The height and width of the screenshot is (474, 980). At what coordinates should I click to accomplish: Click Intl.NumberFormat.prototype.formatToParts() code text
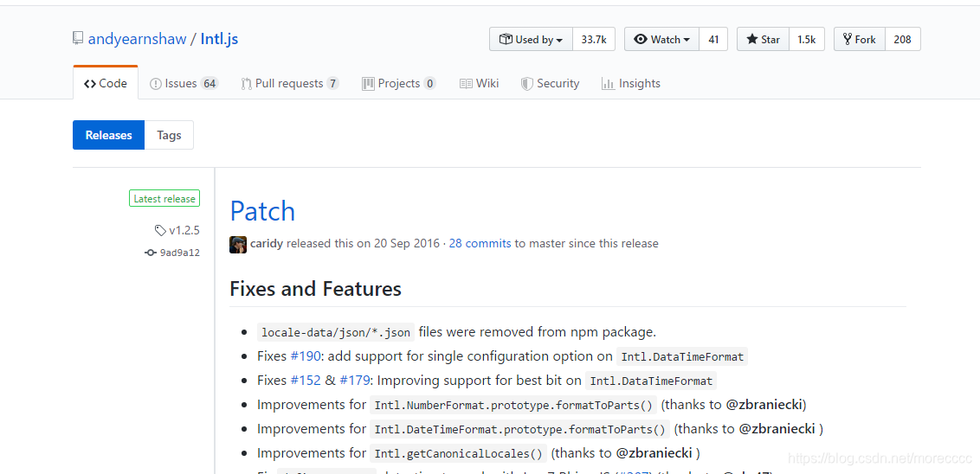coord(513,406)
